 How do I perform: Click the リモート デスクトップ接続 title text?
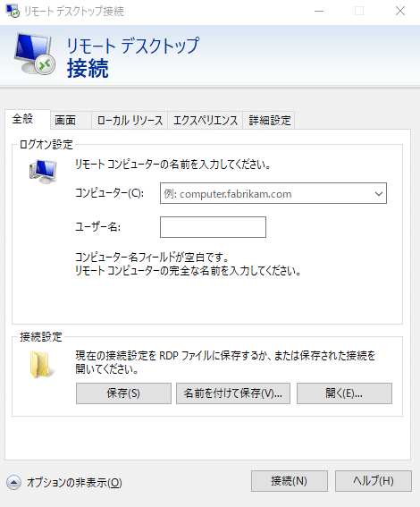pos(74,12)
